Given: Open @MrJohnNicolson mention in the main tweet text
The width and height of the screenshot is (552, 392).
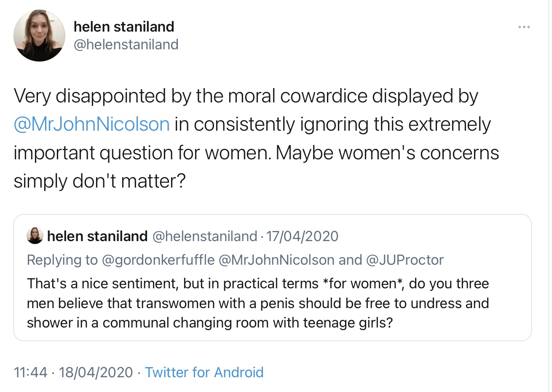Looking at the screenshot, I should point(91,124).
